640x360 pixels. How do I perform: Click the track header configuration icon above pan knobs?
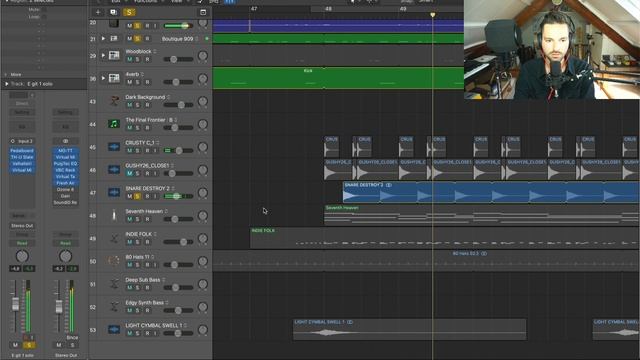click(203, 12)
